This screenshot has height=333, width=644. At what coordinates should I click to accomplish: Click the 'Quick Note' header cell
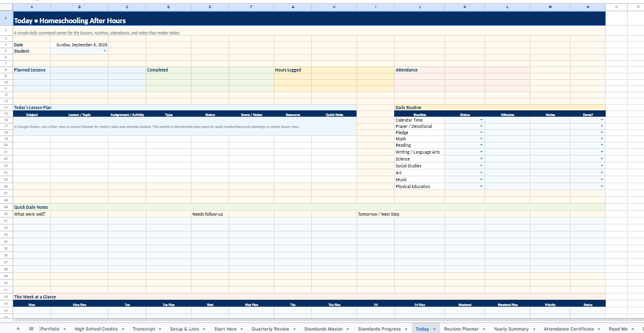(335, 115)
